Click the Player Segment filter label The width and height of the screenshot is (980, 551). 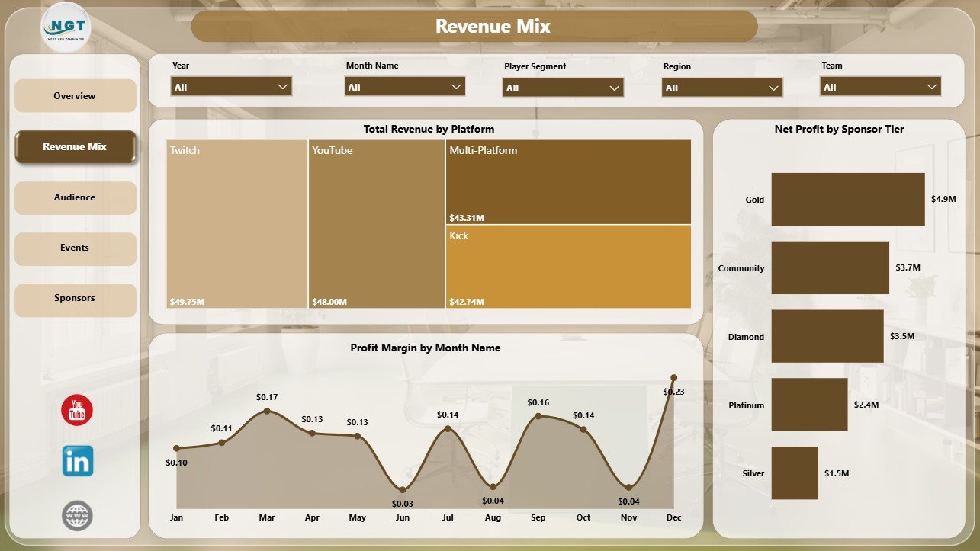point(535,66)
